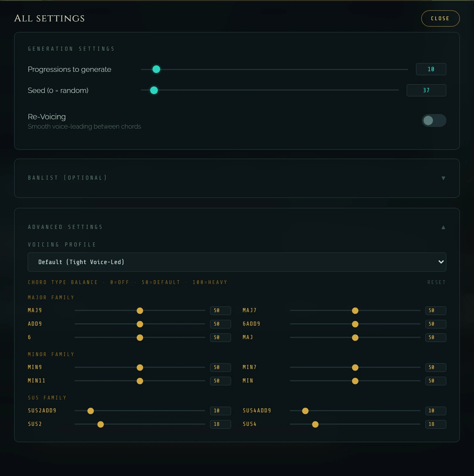Viewport: 474px width, 476px height.
Task: Adjust the MAJ9 slider
Action: click(140, 311)
